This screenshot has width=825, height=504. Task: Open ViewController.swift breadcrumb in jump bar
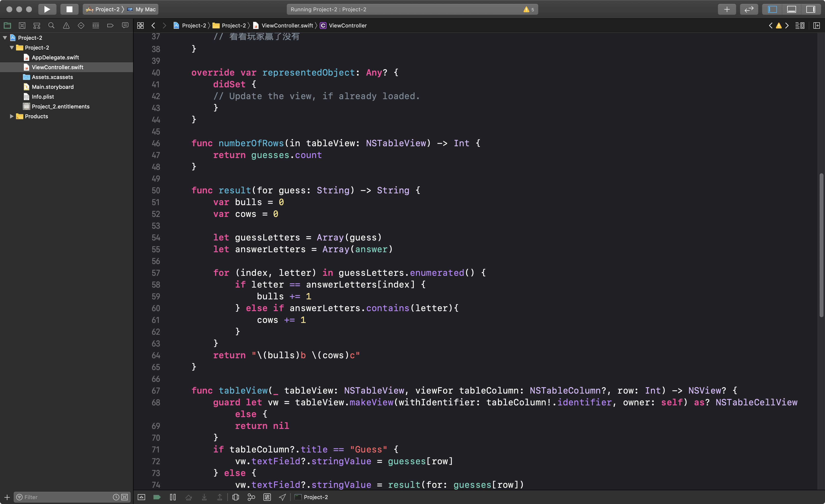pos(287,26)
